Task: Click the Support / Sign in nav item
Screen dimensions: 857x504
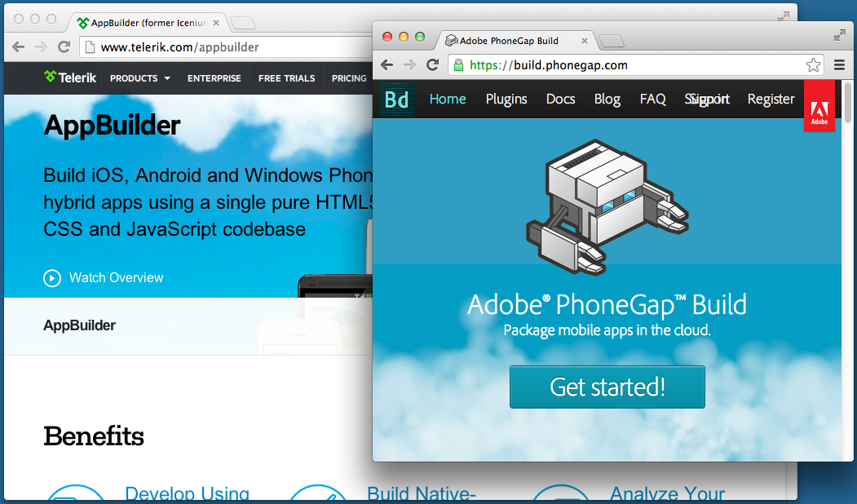Action: 707,99
